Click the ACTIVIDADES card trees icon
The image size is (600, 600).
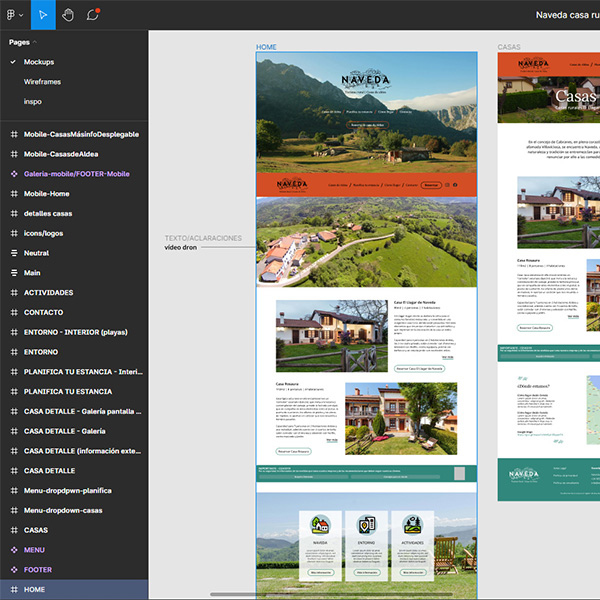[412, 524]
